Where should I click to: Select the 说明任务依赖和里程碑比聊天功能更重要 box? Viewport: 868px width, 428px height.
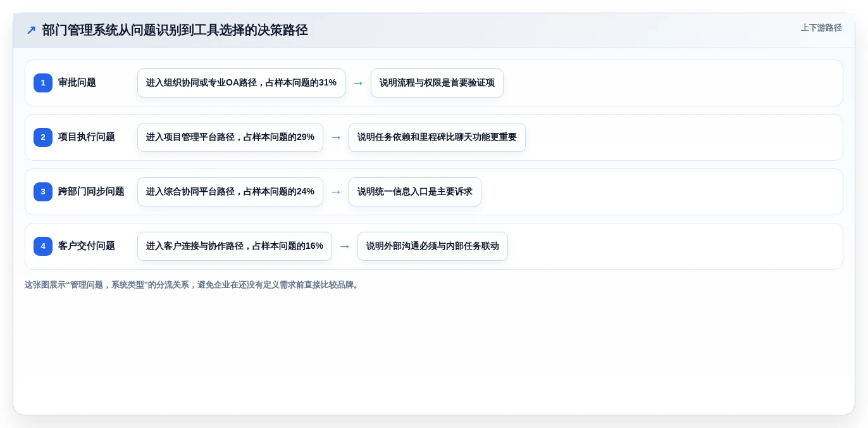[x=437, y=137]
